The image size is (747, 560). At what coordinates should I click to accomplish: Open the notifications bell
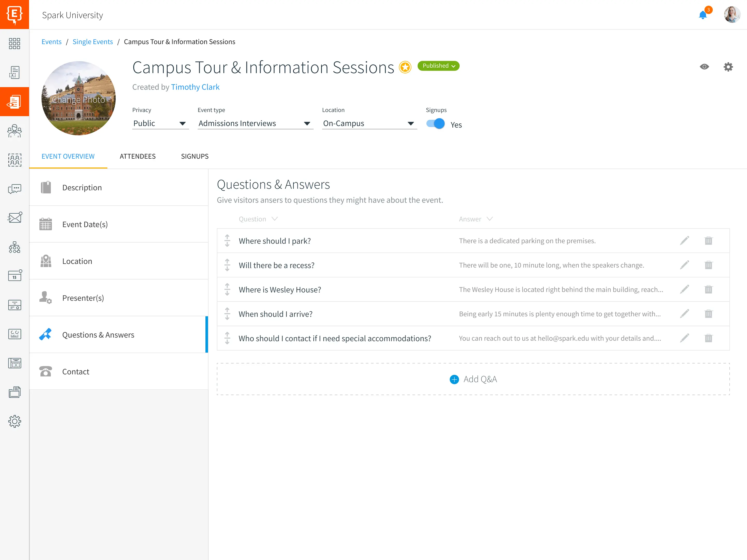click(703, 15)
